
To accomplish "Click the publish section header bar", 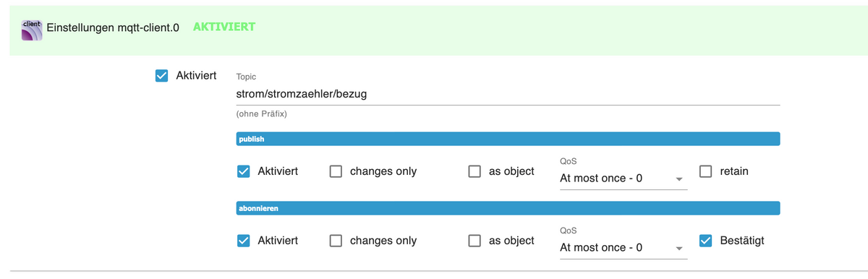I will (x=508, y=139).
